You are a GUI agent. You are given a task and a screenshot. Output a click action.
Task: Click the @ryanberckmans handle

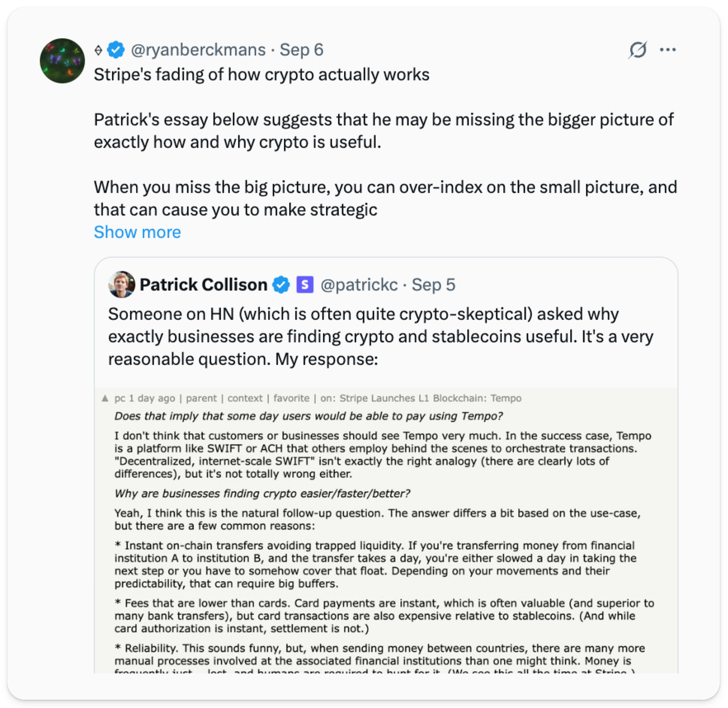(x=198, y=50)
